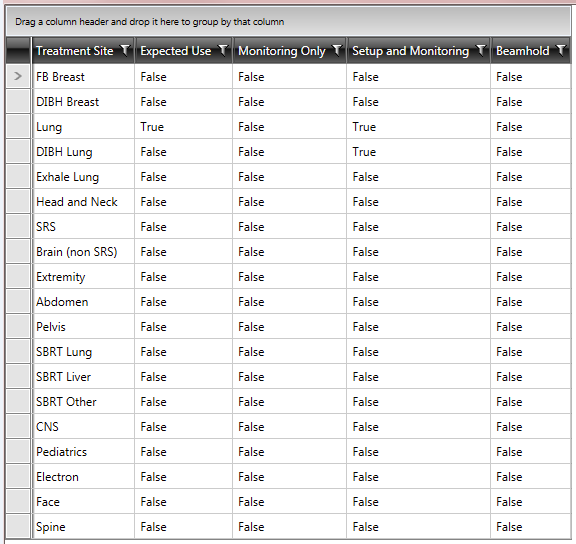Select the Pelvis cell
The height and width of the screenshot is (544, 576).
tap(83, 326)
